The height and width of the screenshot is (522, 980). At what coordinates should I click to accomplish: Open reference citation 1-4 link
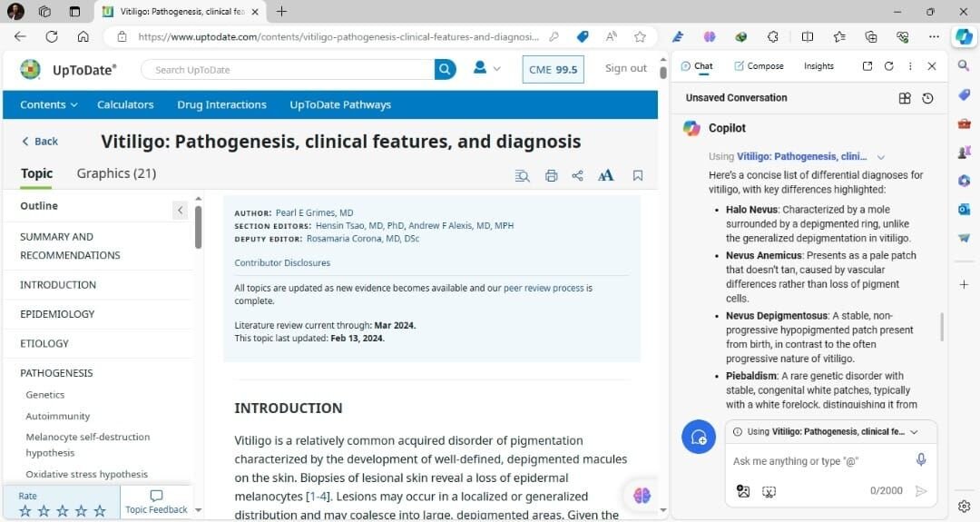coord(318,497)
